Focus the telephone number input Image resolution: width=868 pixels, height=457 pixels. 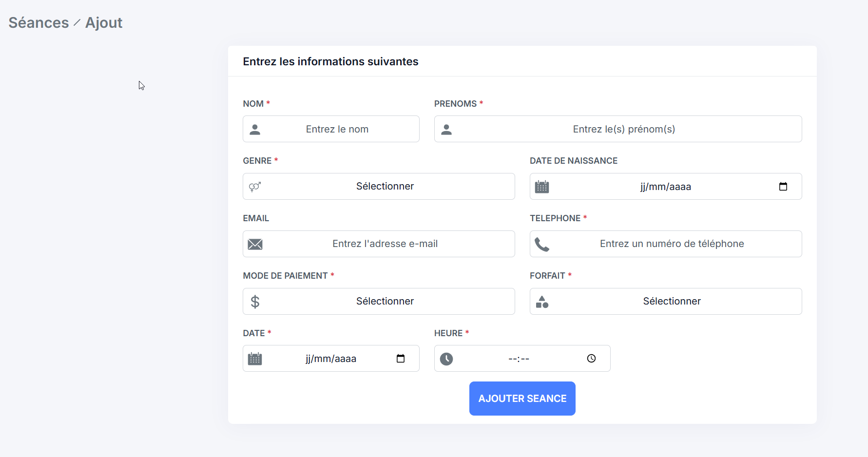point(666,244)
